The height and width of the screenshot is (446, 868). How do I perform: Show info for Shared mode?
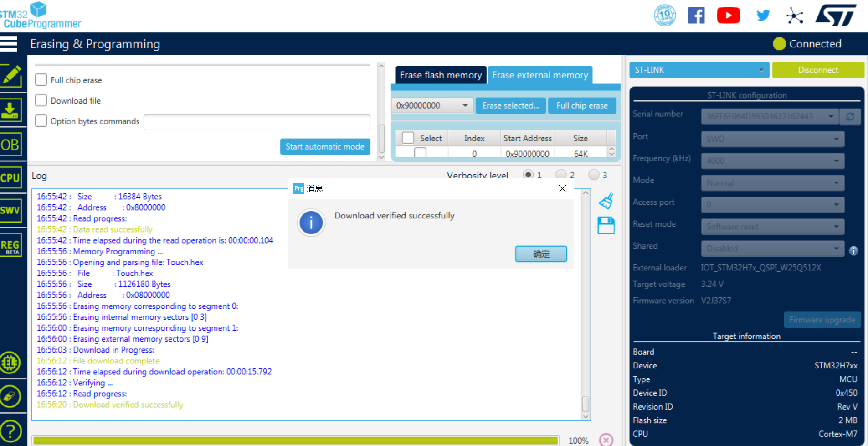(853, 250)
